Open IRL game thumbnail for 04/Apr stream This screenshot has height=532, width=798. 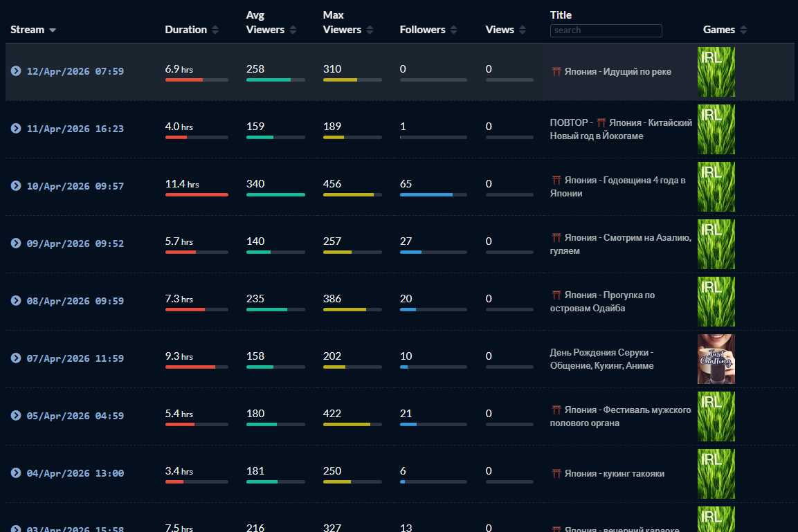716,474
